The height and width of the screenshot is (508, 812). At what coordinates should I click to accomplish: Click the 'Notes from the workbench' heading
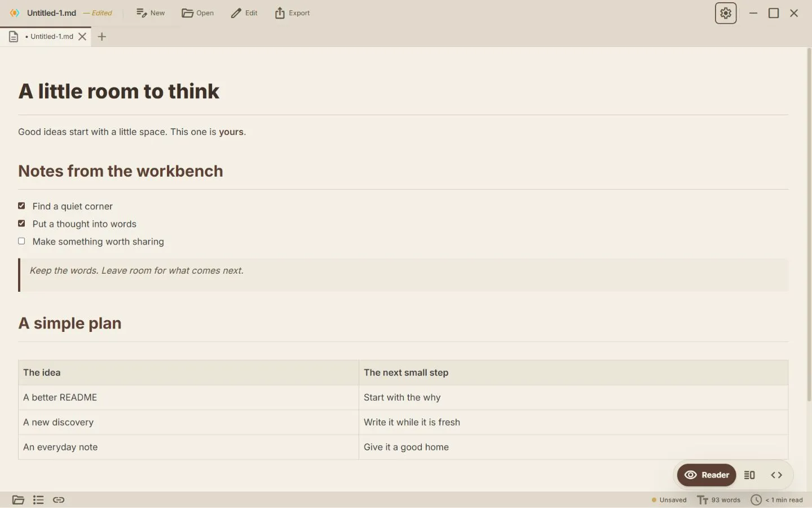pos(121,171)
